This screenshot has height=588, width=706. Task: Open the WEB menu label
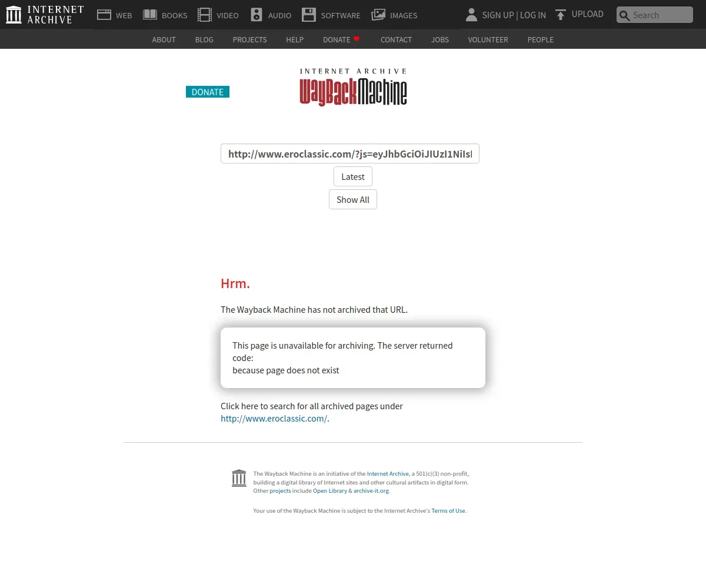(x=124, y=15)
